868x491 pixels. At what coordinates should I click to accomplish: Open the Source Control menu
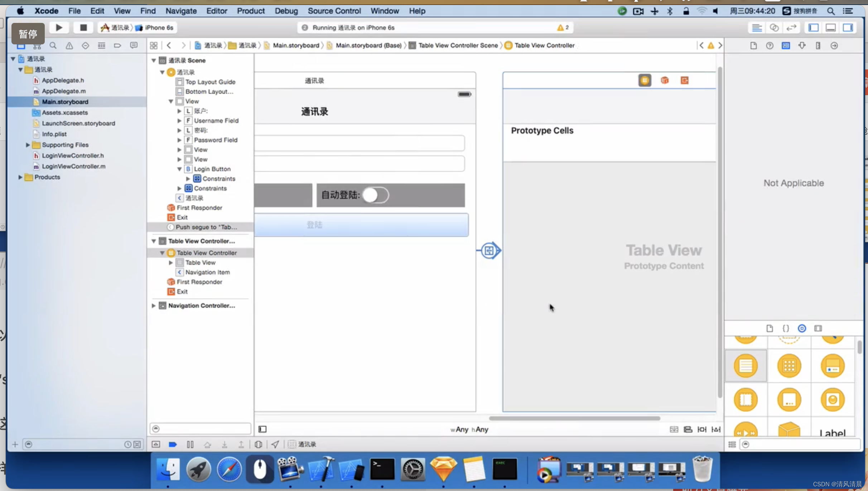334,11
